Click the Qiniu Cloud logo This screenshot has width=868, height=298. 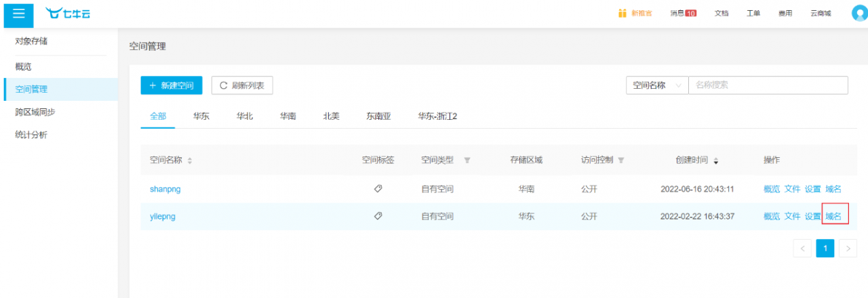click(68, 14)
